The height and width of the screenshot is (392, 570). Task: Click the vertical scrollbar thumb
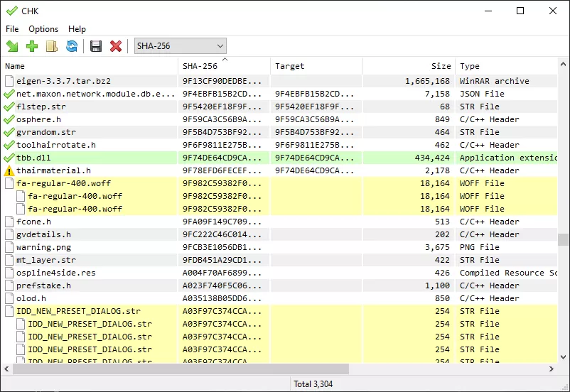564,239
